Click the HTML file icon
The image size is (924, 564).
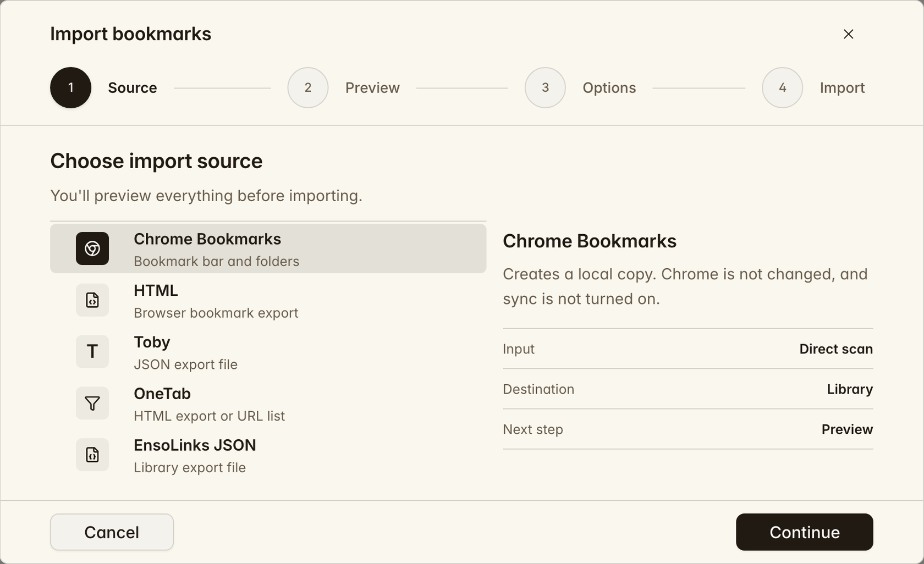(92, 300)
